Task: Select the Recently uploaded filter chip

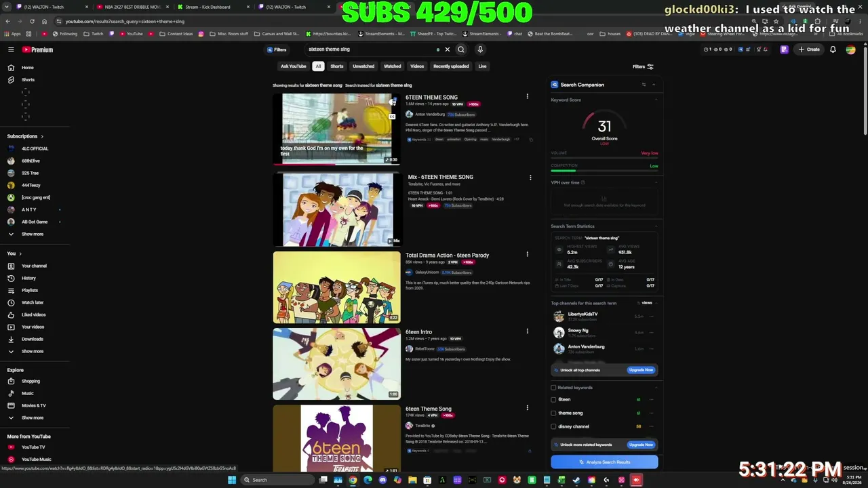Action: (451, 66)
